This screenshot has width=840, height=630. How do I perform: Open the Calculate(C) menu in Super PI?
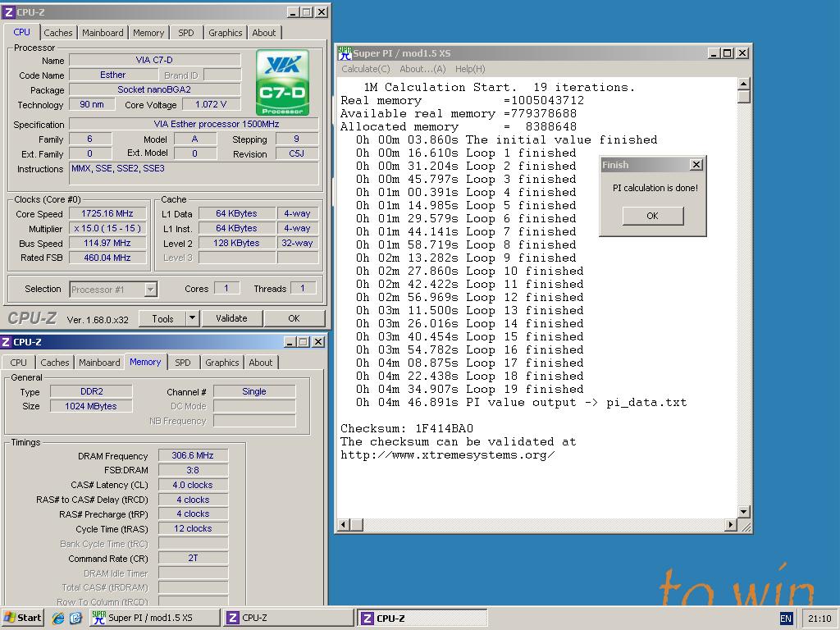tap(366, 69)
